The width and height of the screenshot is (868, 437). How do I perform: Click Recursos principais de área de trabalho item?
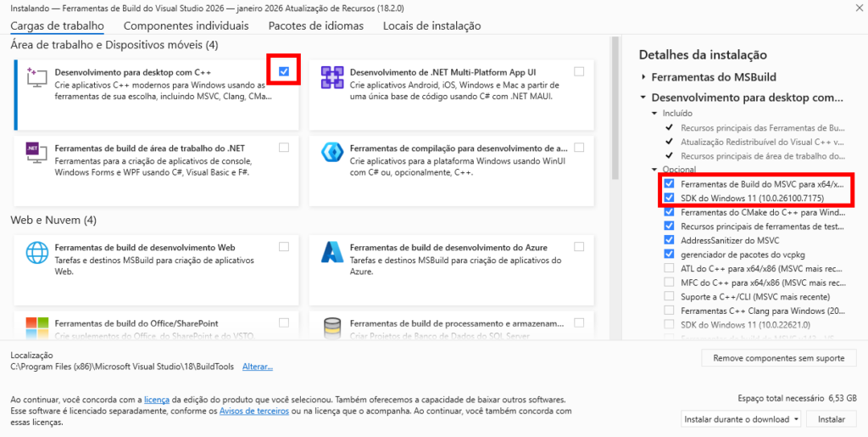[763, 155]
